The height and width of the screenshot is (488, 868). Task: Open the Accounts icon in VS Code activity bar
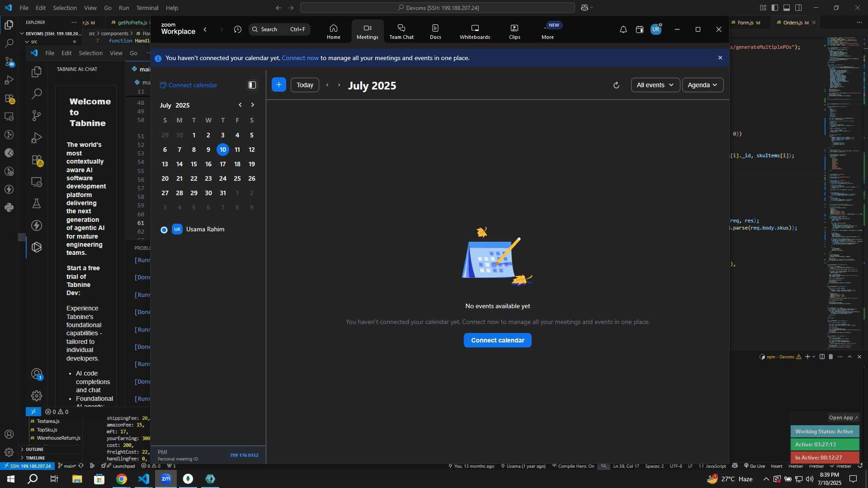point(9,434)
